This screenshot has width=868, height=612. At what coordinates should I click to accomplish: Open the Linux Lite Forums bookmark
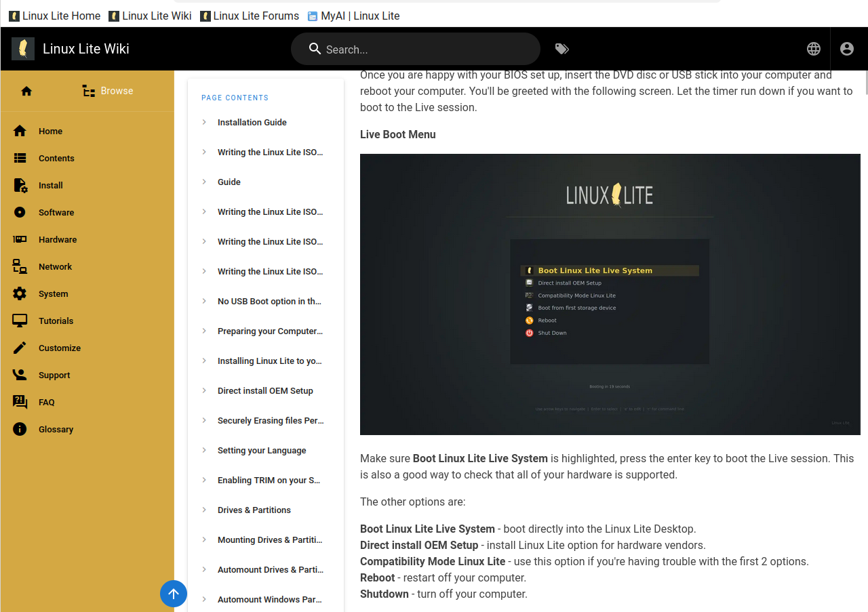(x=250, y=16)
